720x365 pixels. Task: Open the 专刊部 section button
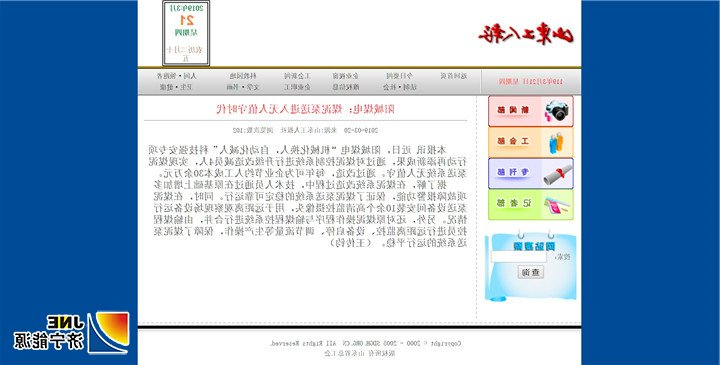[x=531, y=174]
